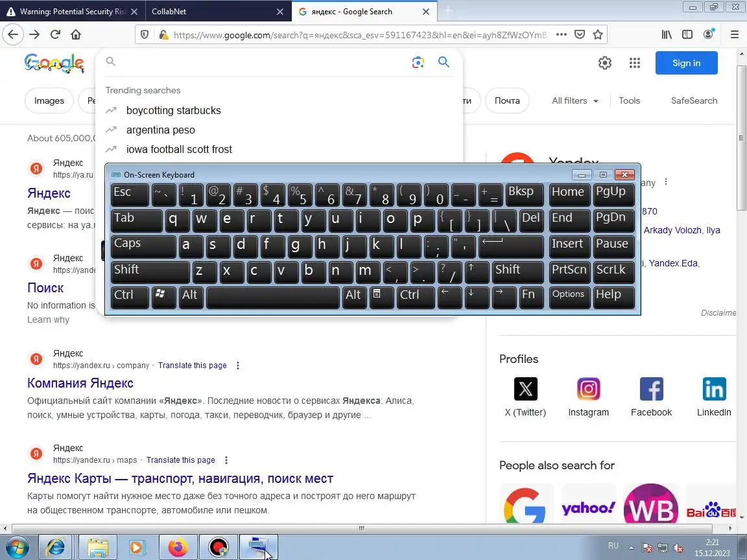Open Яндекс Карты result link

tap(180, 478)
